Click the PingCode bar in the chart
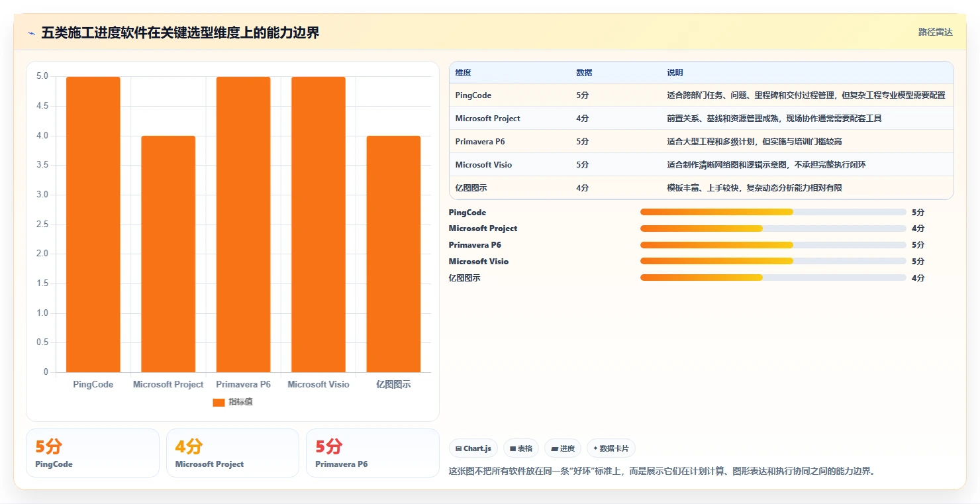980x504 pixels. point(93,225)
